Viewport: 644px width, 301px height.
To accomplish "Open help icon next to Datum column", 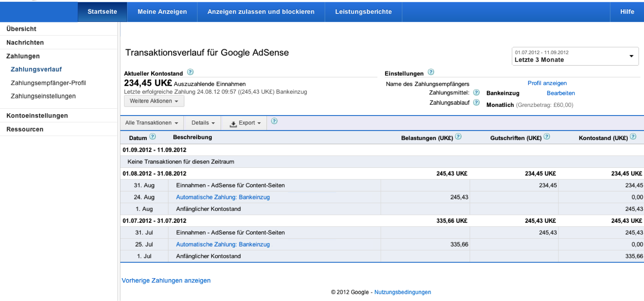I will coord(152,137).
